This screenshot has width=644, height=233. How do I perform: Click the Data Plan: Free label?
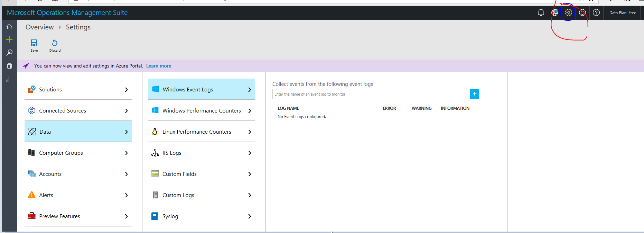click(x=623, y=13)
